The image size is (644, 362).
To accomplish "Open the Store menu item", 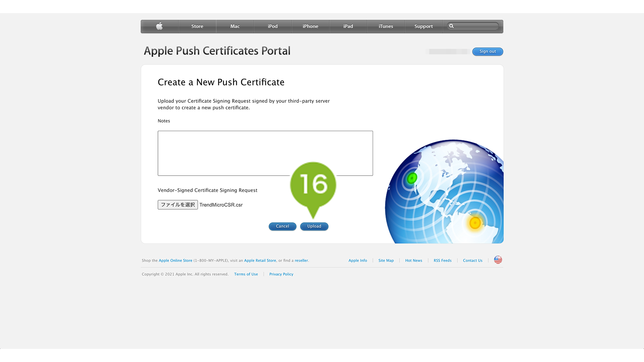I will (x=197, y=26).
